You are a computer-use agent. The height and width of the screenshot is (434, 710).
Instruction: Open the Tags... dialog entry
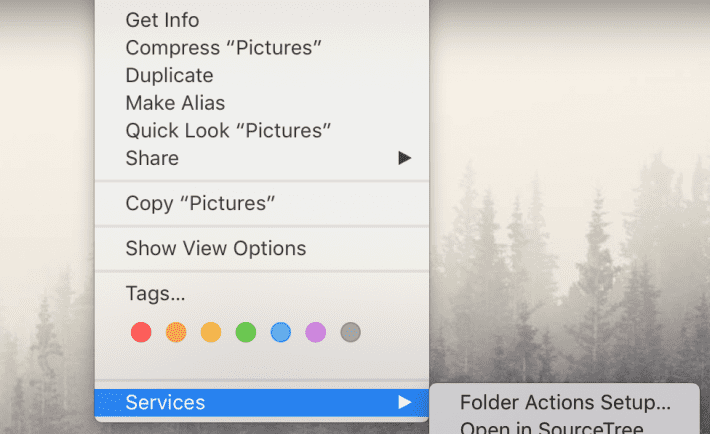pos(155,294)
